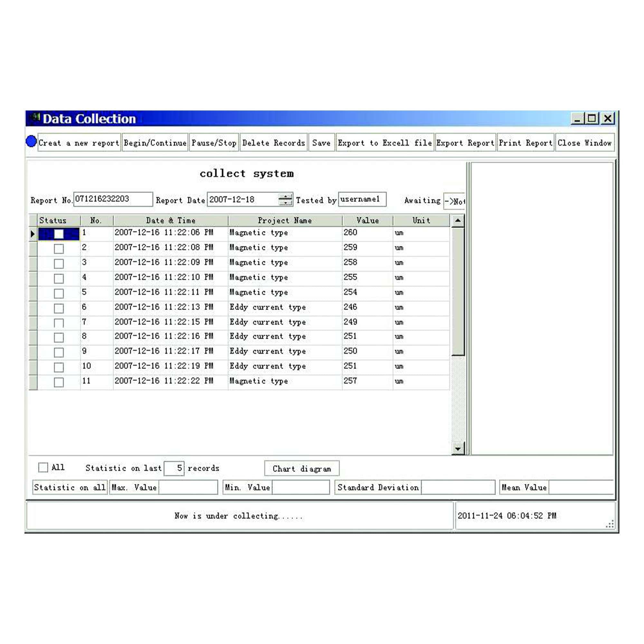The height and width of the screenshot is (644, 644).
Task: Decrease Report Date with spinner down arrow
Action: [285, 203]
